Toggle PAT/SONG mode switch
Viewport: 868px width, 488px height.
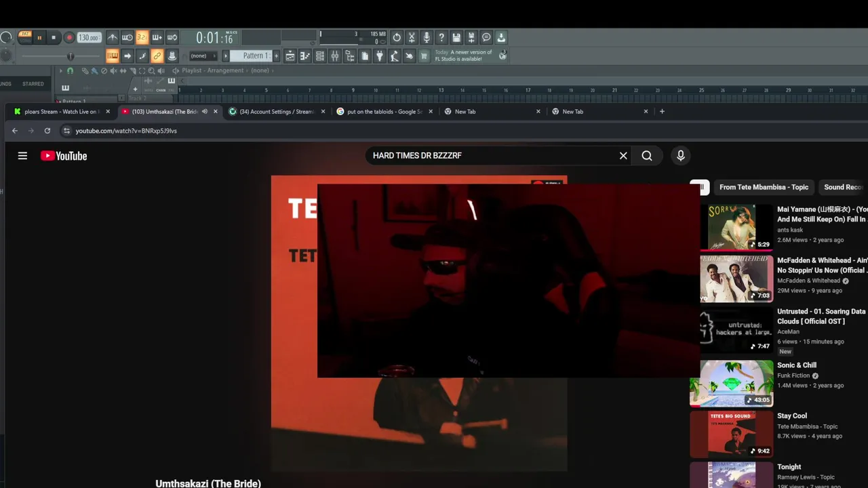pyautogui.click(x=25, y=37)
